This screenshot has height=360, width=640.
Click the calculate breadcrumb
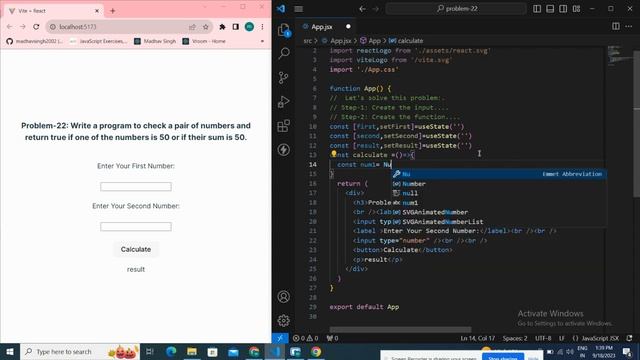406,41
